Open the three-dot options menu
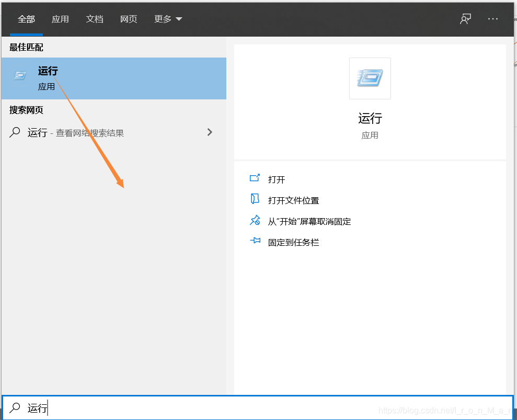Viewport: 517px width, 420px height. pyautogui.click(x=493, y=19)
